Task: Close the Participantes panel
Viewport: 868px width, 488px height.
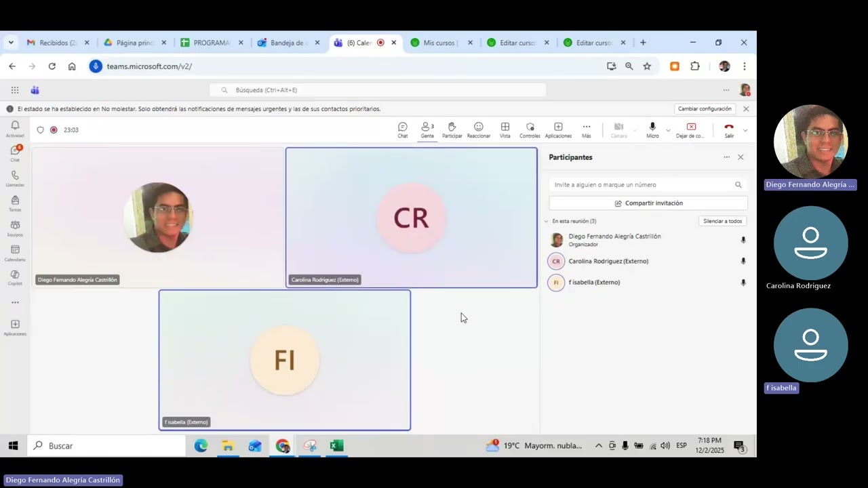Action: [x=741, y=157]
